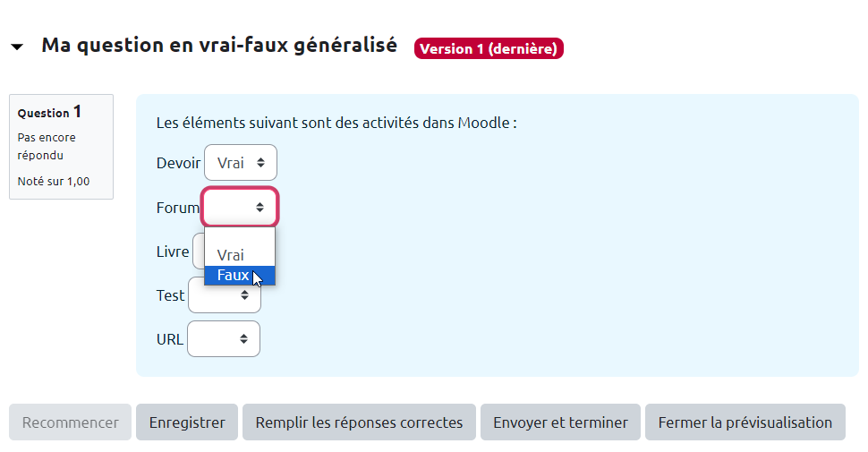868x452 pixels.
Task: Expand the URL answer dropdown
Action: point(224,339)
